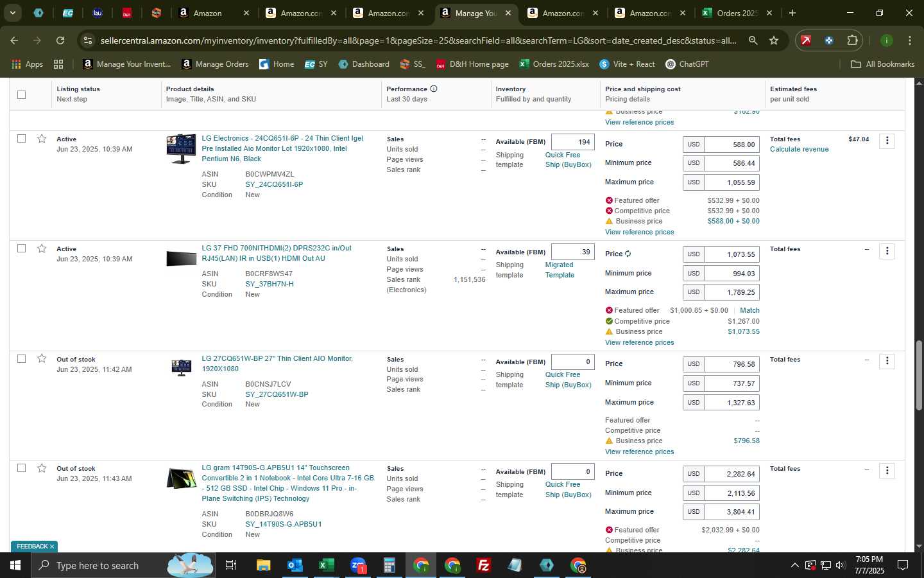This screenshot has width=924, height=578.
Task: View reference prices for LG 27CQ651W-BP
Action: pos(639,451)
